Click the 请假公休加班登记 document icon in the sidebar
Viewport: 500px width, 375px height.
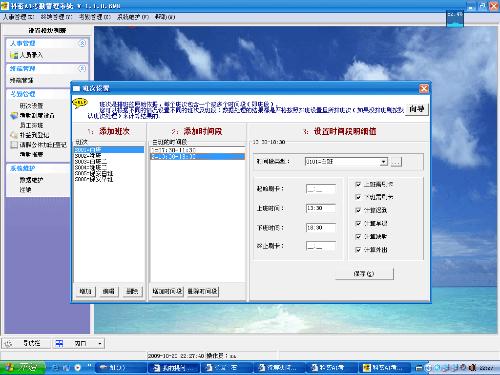(x=14, y=145)
